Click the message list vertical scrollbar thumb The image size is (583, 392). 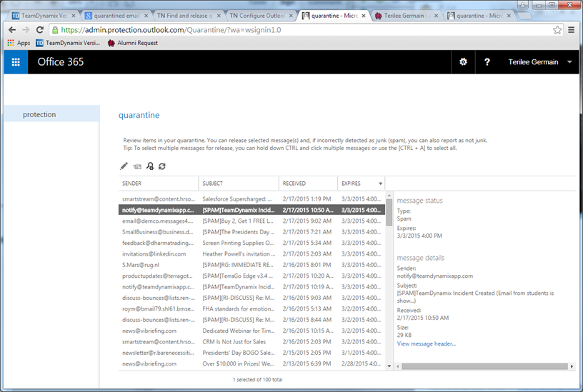[389, 212]
